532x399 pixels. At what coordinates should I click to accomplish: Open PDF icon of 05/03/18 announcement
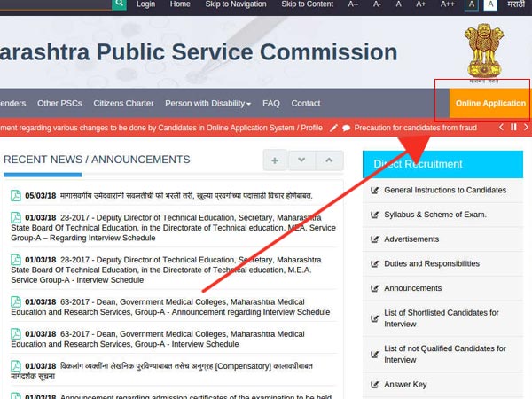(16, 195)
